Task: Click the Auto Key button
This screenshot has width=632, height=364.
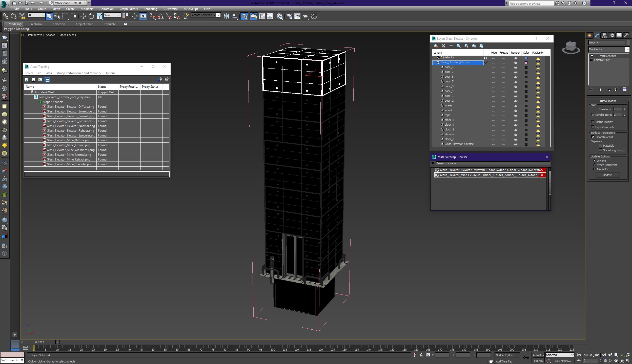Action: tap(538, 355)
